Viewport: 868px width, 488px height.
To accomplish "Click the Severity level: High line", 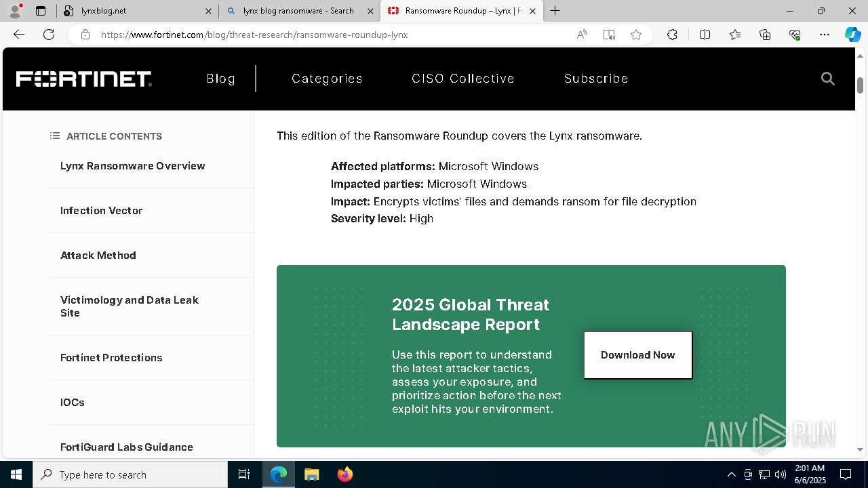I will pos(382,218).
